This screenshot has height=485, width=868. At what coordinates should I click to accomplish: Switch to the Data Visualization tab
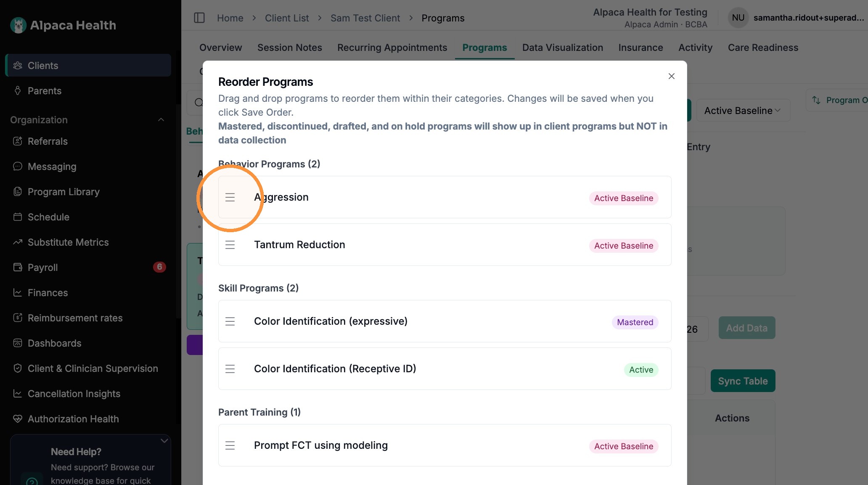(x=563, y=48)
